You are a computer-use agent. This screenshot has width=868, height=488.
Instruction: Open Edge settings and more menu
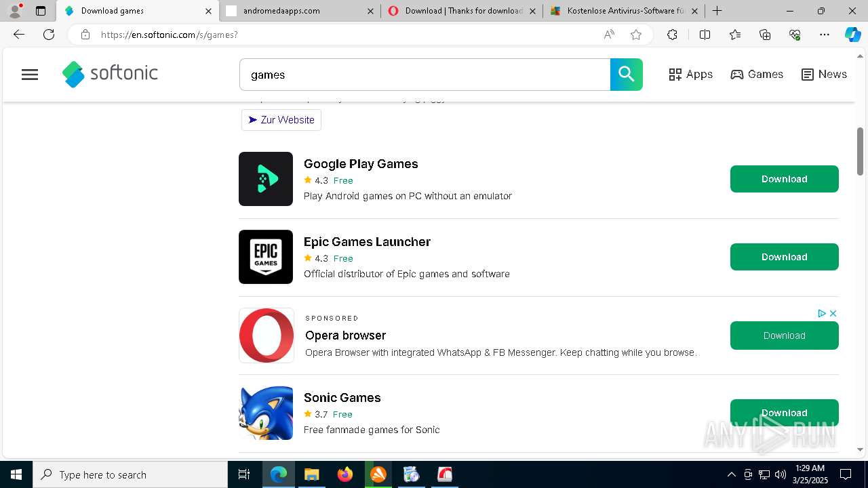click(x=825, y=35)
